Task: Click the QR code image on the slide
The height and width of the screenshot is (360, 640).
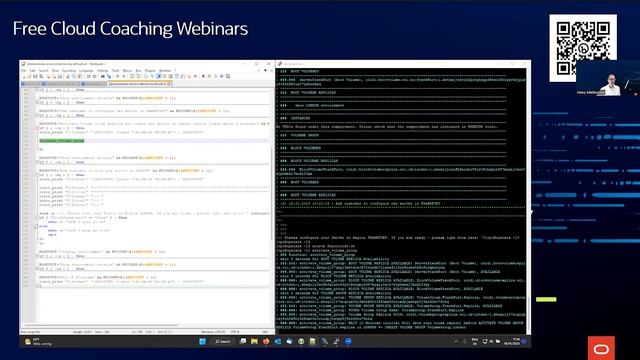Action: point(583,48)
